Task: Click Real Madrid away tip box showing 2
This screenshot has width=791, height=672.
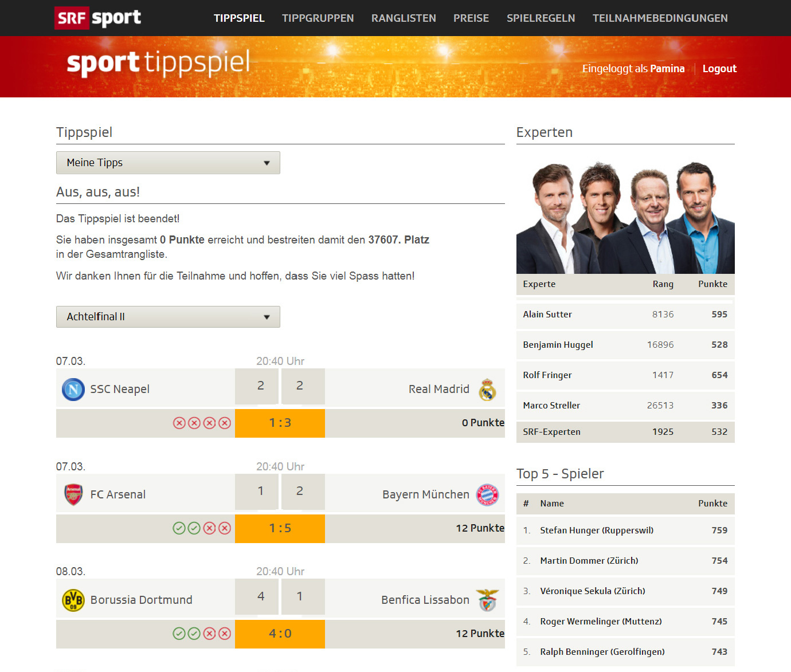Action: pyautogui.click(x=303, y=387)
